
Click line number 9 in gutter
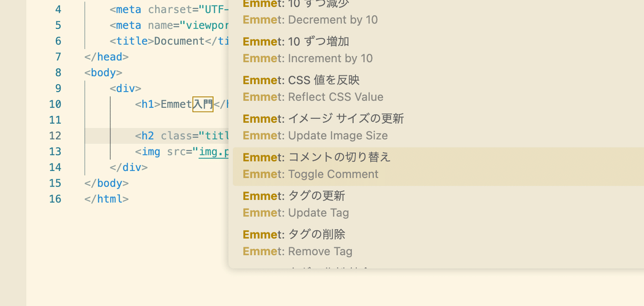tap(58, 88)
